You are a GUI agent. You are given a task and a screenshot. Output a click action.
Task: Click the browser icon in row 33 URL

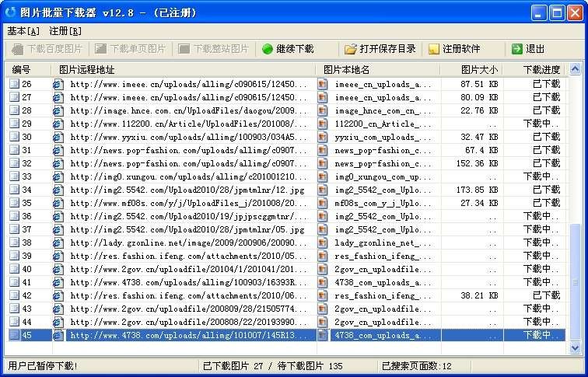pyautogui.click(x=58, y=176)
